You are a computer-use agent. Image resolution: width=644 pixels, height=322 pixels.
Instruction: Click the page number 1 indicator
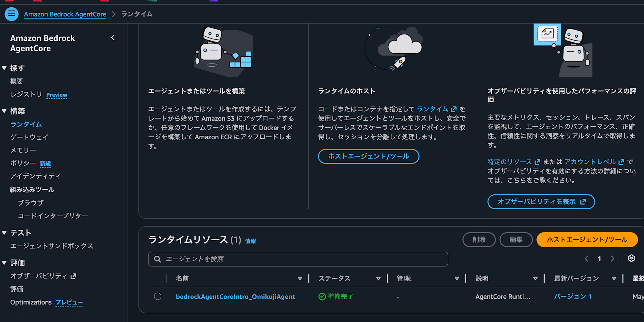(600, 259)
